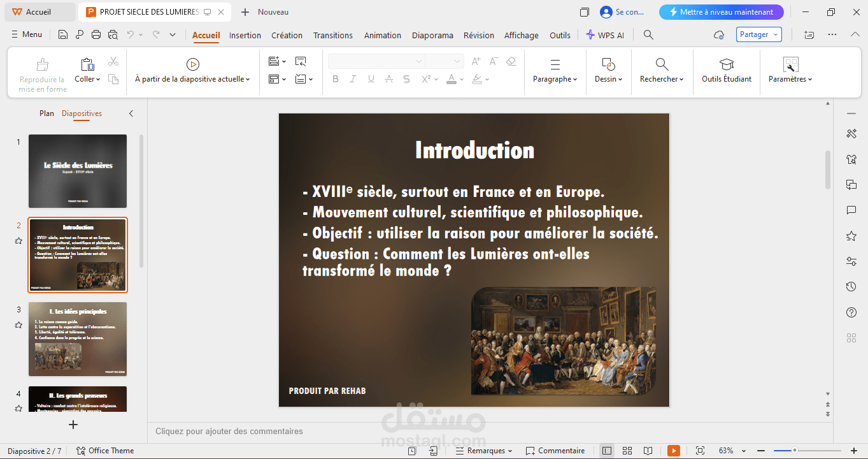Click the zoom in plus icon

[x=854, y=451]
